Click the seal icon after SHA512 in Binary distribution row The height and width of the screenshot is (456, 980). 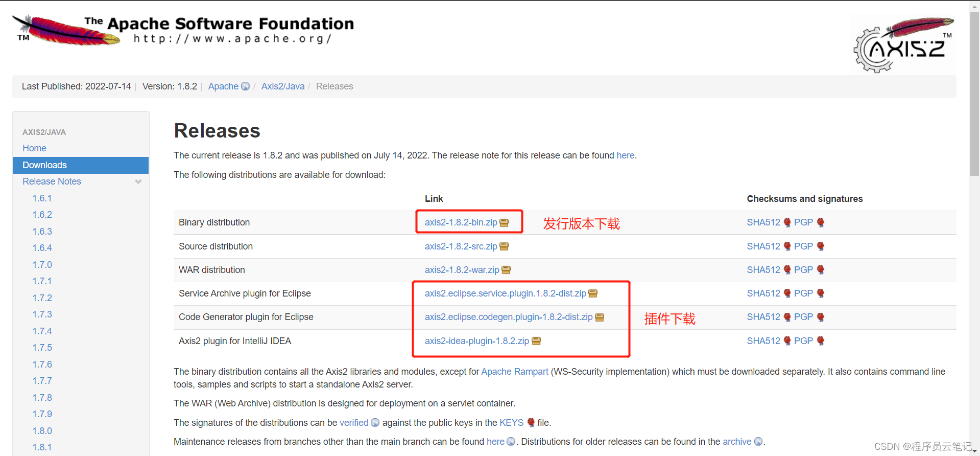point(787,222)
